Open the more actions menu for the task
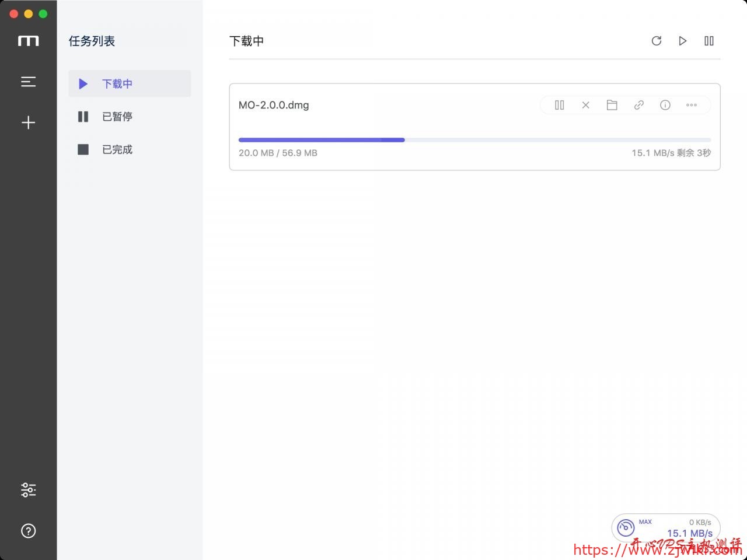Screen dimensions: 747x560 pos(692,105)
